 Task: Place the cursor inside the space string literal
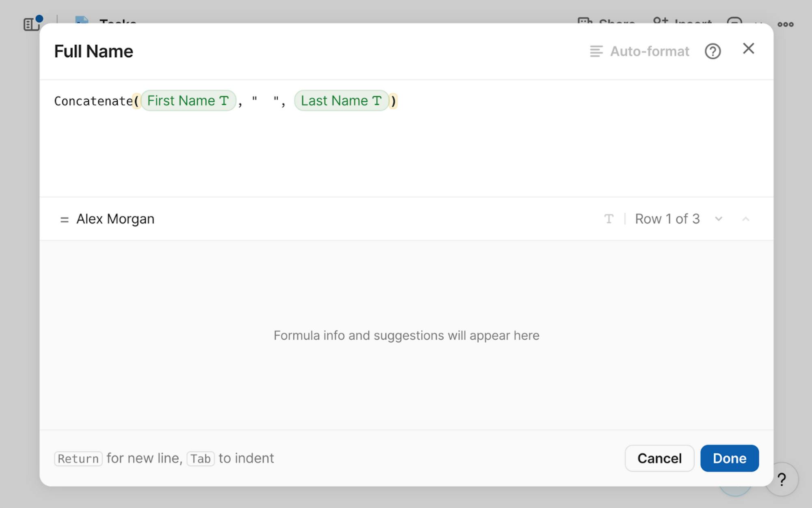[x=265, y=101]
